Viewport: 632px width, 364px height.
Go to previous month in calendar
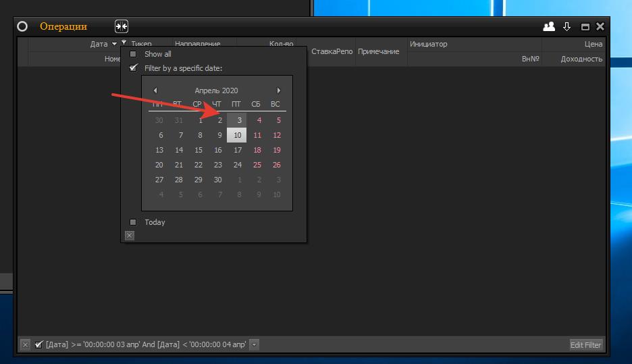[x=155, y=90]
